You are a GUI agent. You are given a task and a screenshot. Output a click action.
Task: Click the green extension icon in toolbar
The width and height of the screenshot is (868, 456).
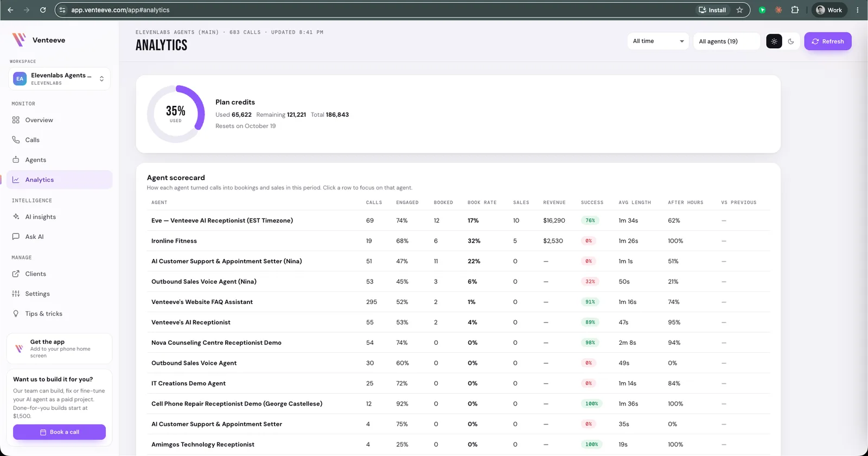click(762, 10)
